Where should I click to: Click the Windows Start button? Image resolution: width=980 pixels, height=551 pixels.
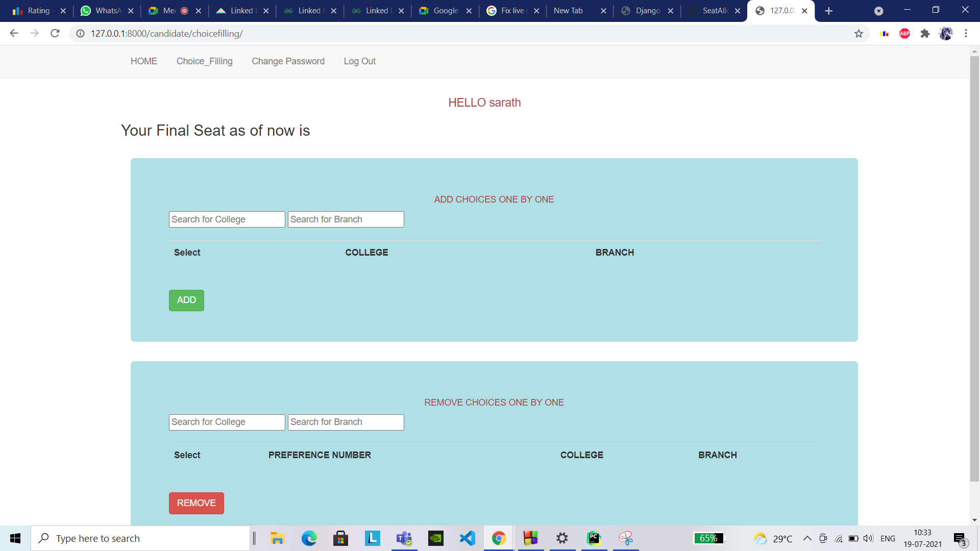pyautogui.click(x=15, y=538)
